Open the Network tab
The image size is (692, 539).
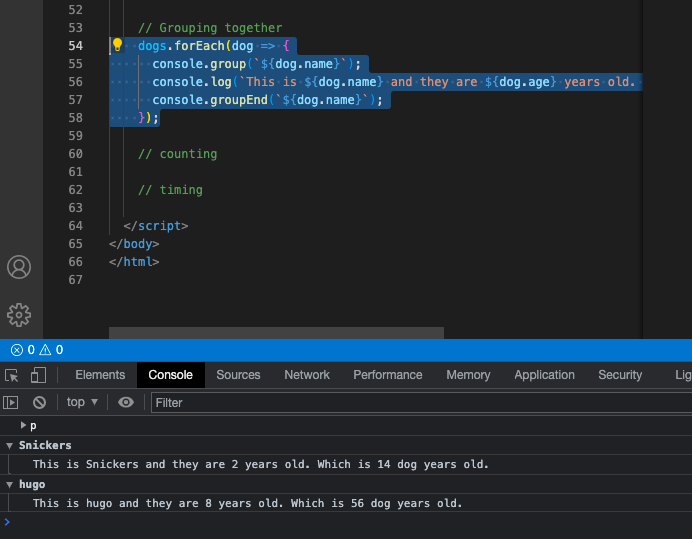coord(307,375)
